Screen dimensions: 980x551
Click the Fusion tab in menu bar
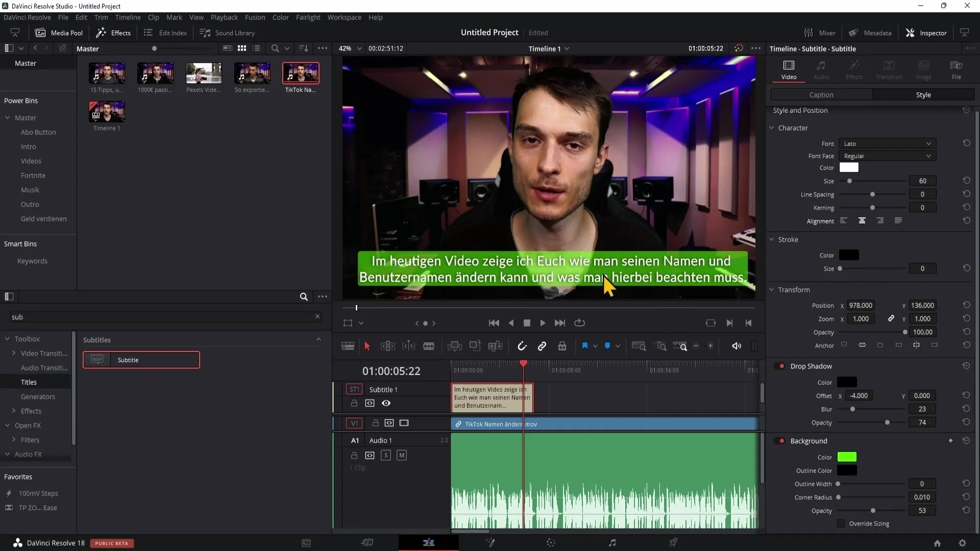[x=256, y=17]
